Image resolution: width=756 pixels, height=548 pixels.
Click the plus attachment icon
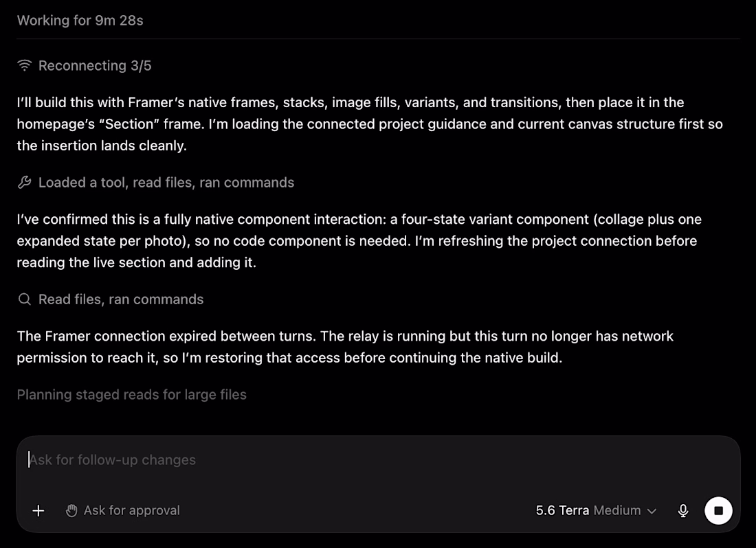pyautogui.click(x=38, y=510)
